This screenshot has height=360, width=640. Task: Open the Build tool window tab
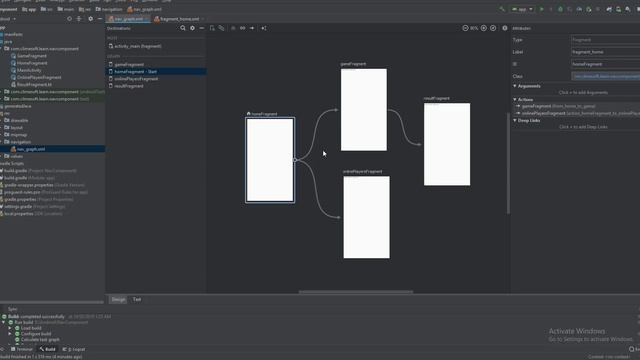click(x=47, y=349)
